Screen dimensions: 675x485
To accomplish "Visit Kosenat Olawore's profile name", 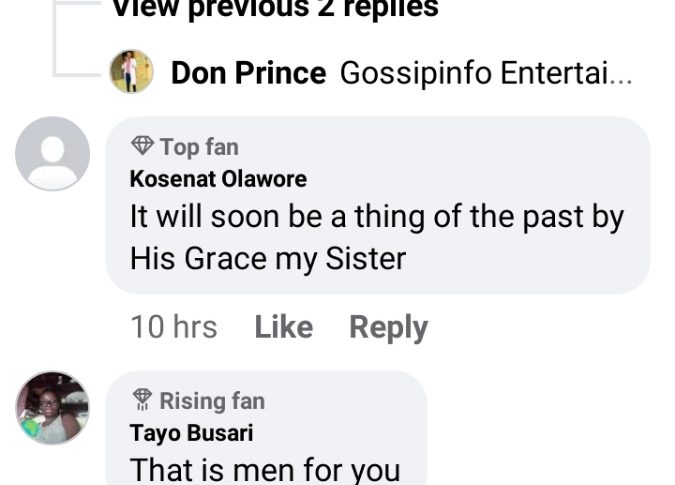I will (x=218, y=179).
